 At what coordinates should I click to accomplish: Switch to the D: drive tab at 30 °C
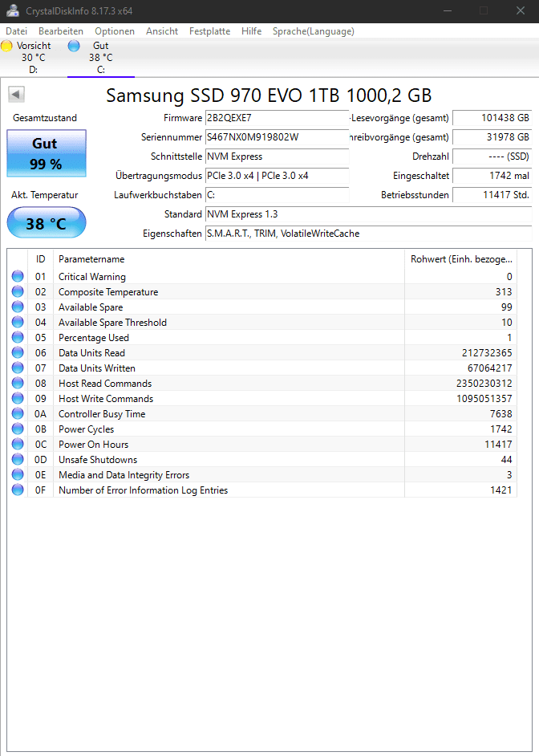(x=33, y=57)
